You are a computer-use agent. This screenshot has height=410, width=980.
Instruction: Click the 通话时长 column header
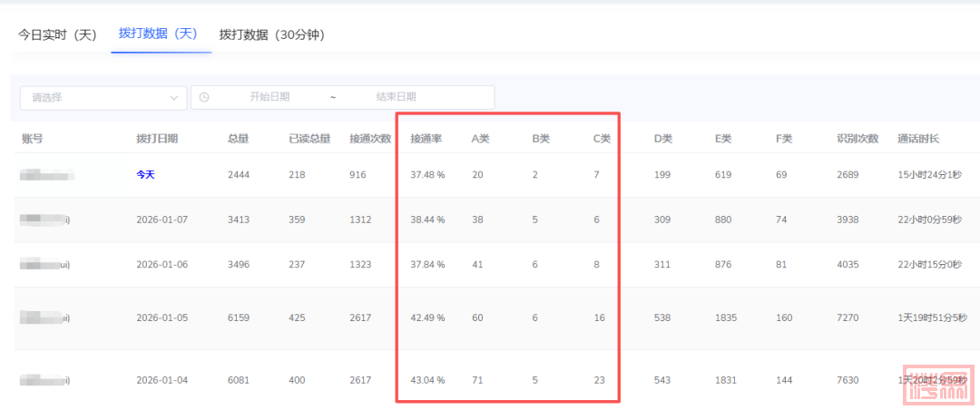coord(917,139)
